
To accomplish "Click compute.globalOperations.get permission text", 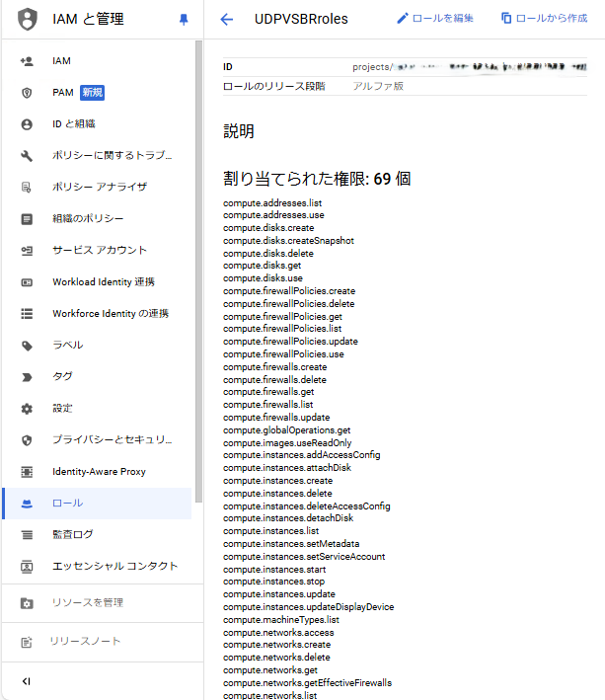I will tap(287, 430).
